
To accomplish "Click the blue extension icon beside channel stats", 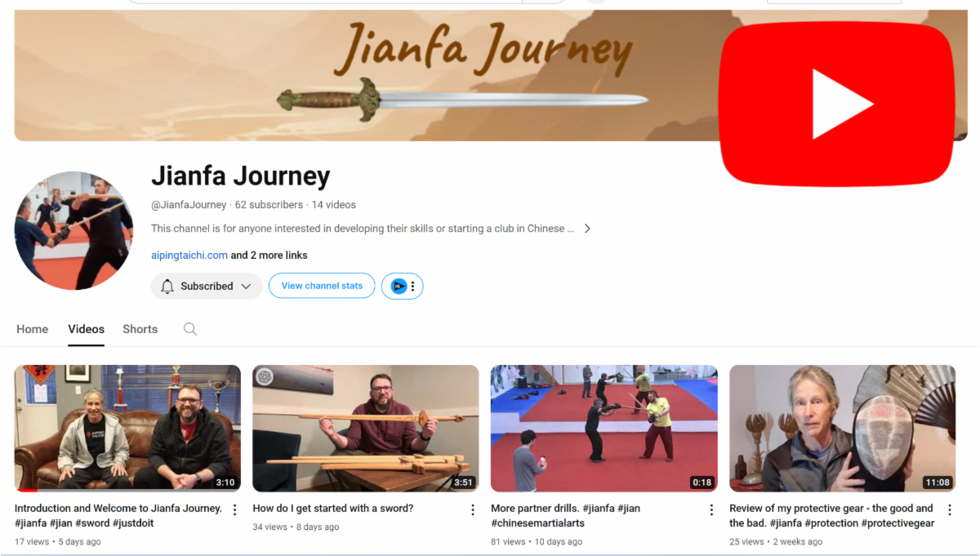I will pos(399,286).
